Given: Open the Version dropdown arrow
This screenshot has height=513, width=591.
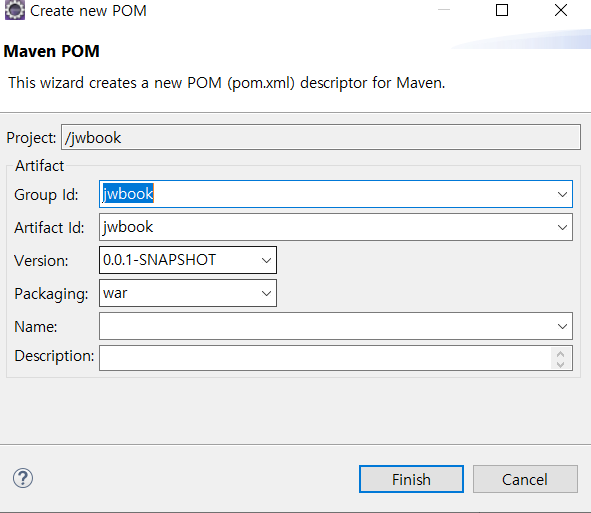Looking at the screenshot, I should pyautogui.click(x=266, y=260).
